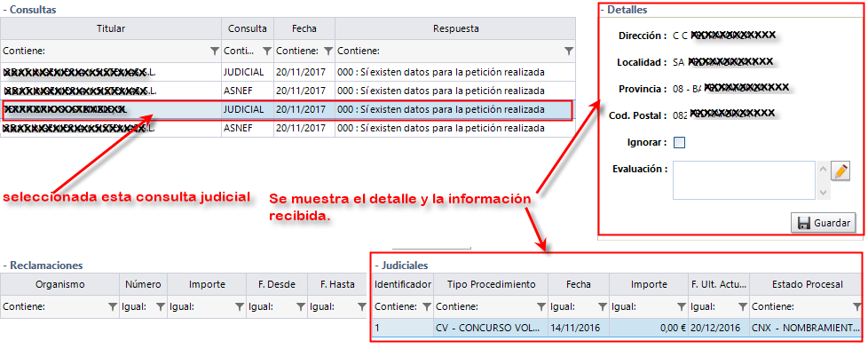The width and height of the screenshot is (868, 349).
Task: Click identifier 1 in Judiciales row
Action: (403, 328)
